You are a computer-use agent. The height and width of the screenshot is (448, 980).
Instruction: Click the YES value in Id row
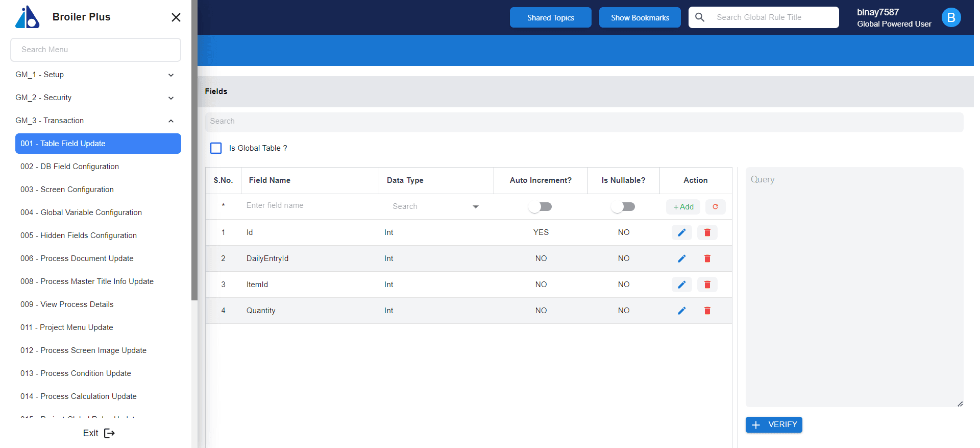coord(541,232)
